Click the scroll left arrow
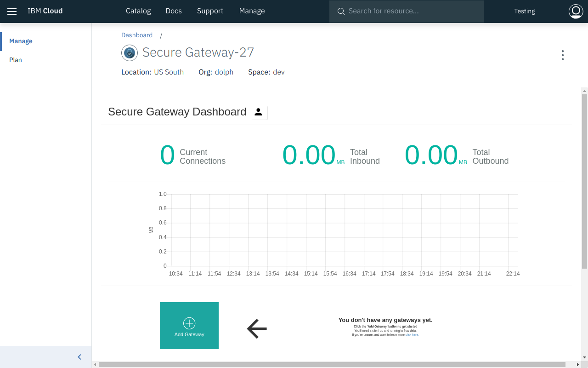 95,365
